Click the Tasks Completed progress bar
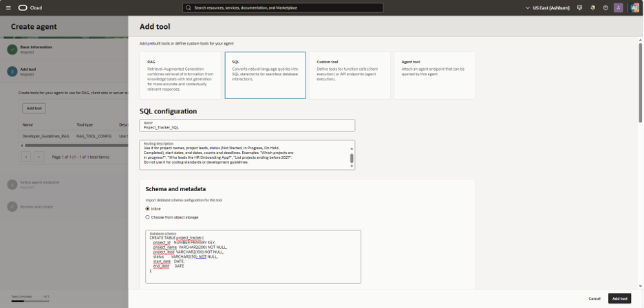The width and height of the screenshot is (644, 308). pos(30,301)
